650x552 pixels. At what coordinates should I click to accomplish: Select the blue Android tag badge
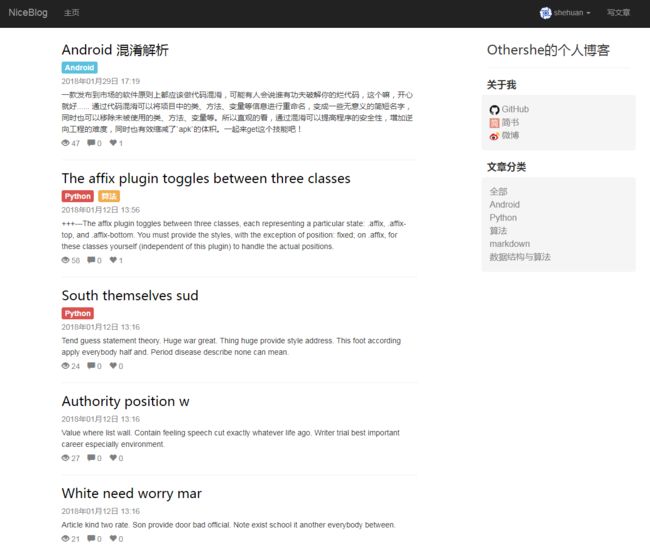click(x=79, y=68)
